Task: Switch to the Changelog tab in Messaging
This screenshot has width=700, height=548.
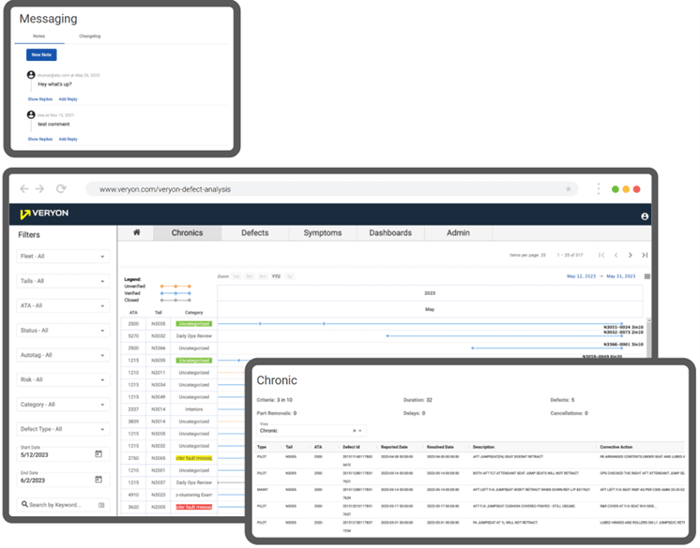Action: tap(90, 36)
